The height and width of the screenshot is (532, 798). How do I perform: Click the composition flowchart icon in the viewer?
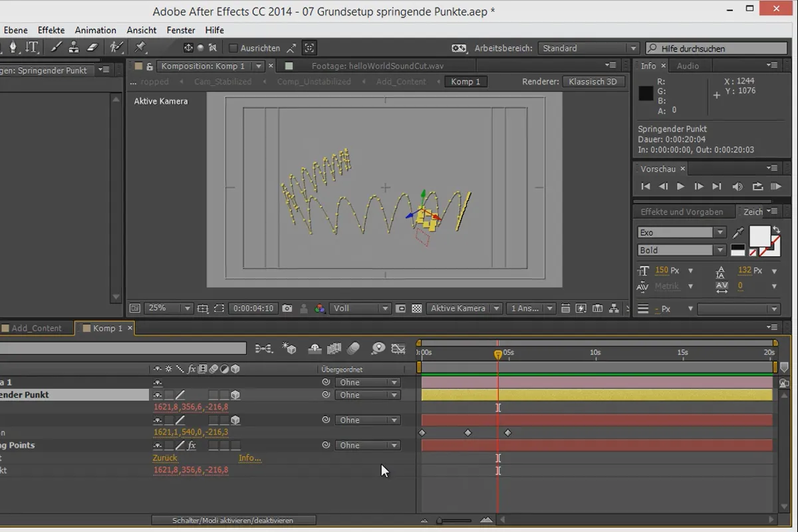pyautogui.click(x=614, y=309)
